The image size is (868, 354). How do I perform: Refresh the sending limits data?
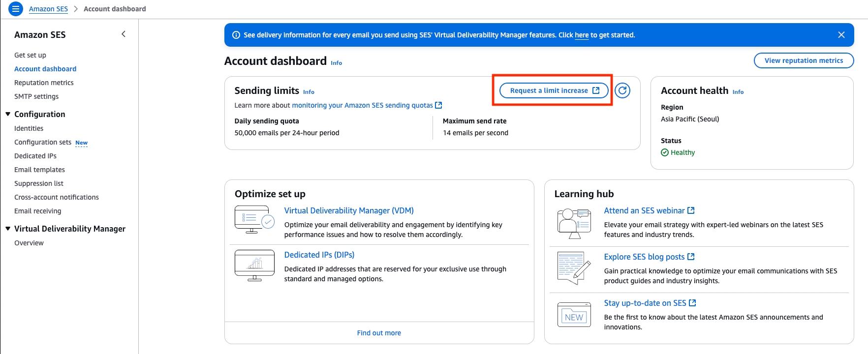click(x=622, y=90)
